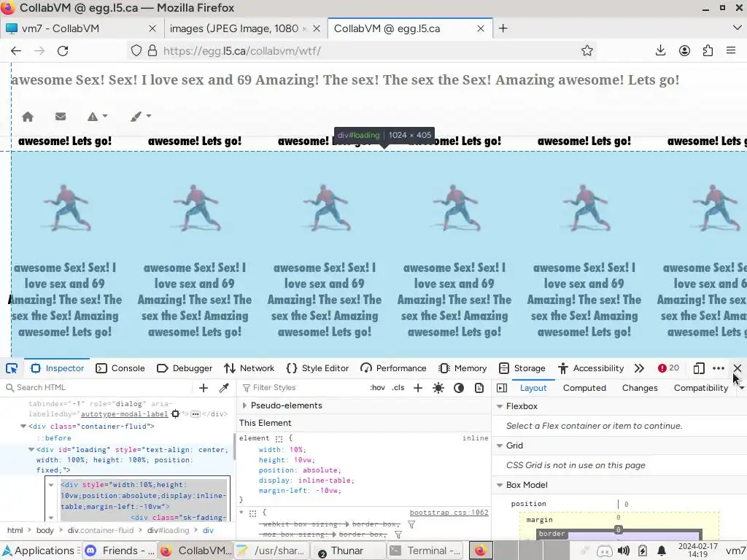The width and height of the screenshot is (747, 560).
Task: Open the Style Editor tab
Action: tap(318, 368)
